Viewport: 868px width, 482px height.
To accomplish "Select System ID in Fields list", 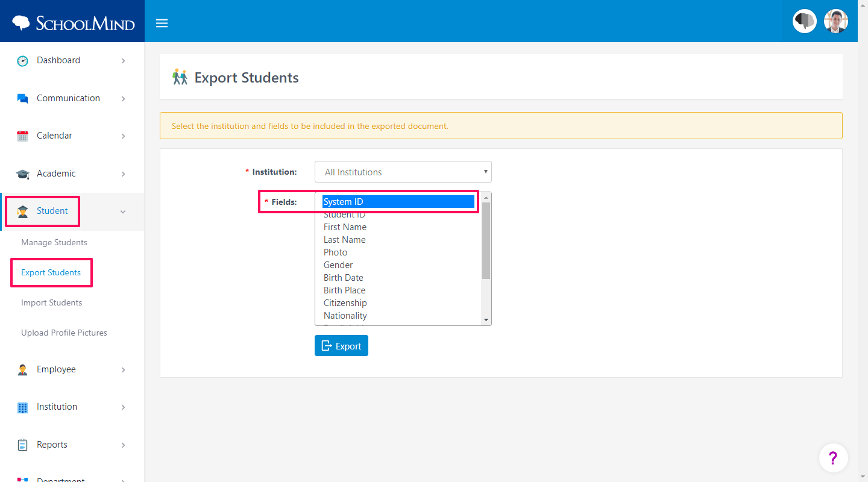I will [x=398, y=202].
